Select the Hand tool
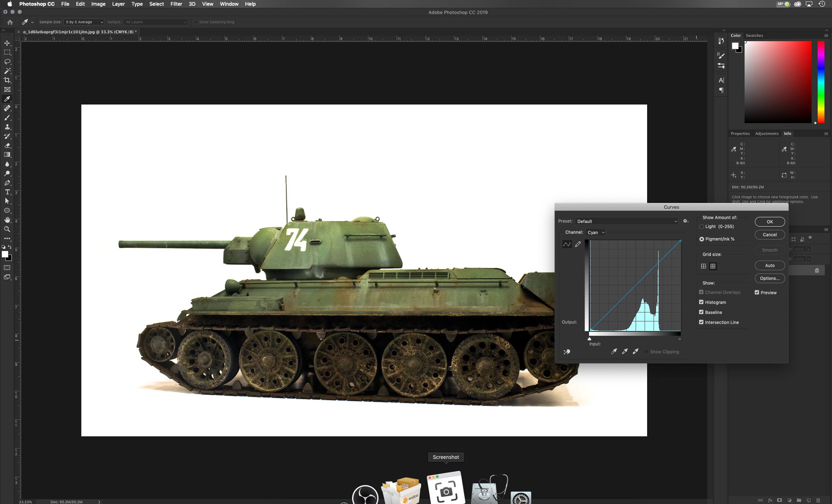The width and height of the screenshot is (832, 504). tap(7, 220)
